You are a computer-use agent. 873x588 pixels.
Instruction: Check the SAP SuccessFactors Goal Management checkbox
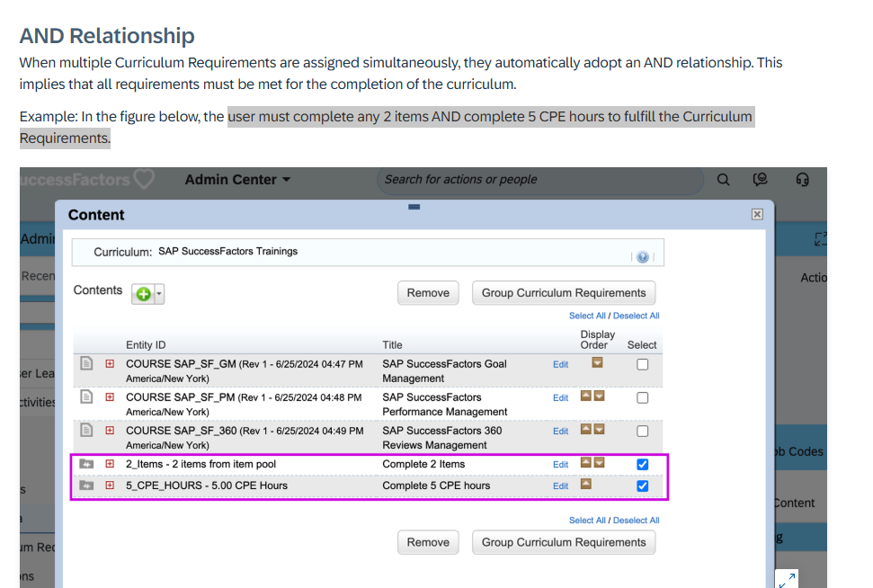tap(642, 364)
